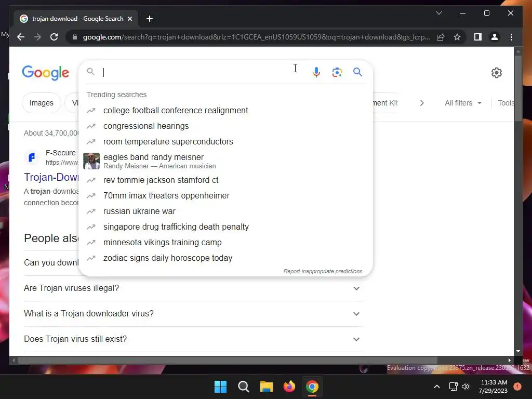
Task: Click the Chrome address bar URL
Action: click(256, 37)
